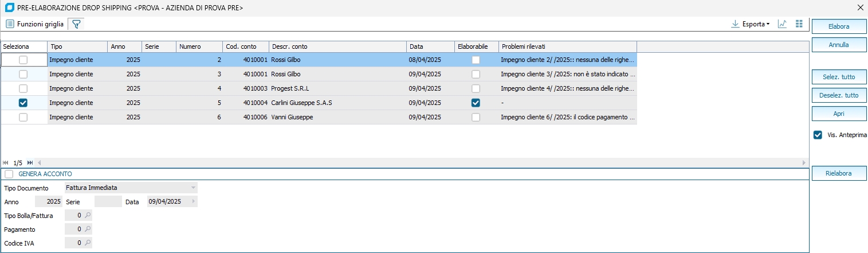868x253 pixels.
Task: Sort by Cod. conto column header
Action: [x=246, y=46]
